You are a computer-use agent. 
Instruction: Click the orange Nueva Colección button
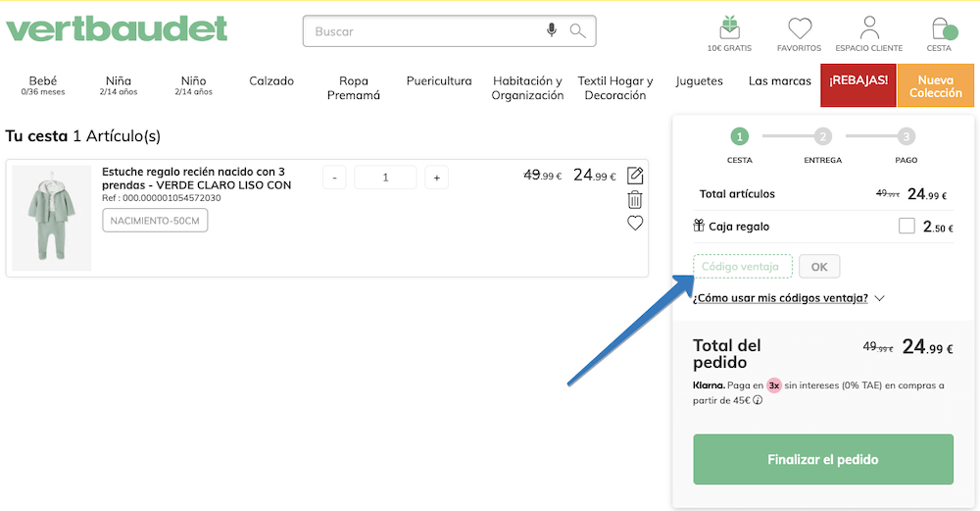tap(936, 85)
